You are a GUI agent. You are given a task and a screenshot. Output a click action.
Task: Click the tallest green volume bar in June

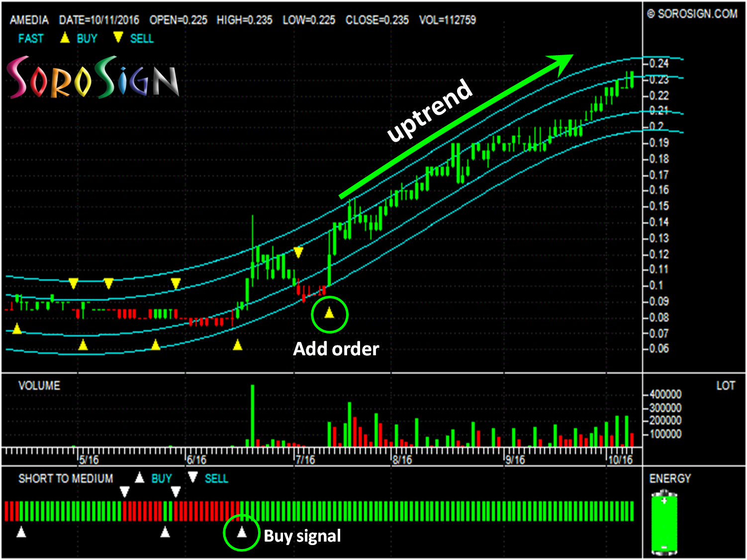[253, 415]
